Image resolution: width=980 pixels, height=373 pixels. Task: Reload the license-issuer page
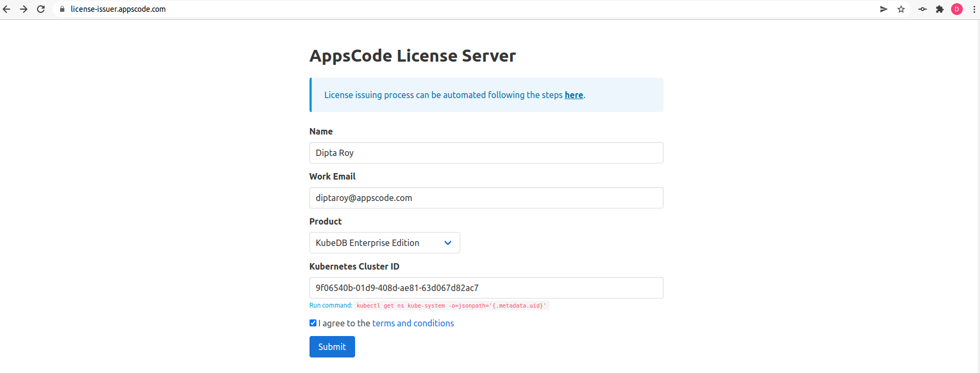pyautogui.click(x=41, y=9)
